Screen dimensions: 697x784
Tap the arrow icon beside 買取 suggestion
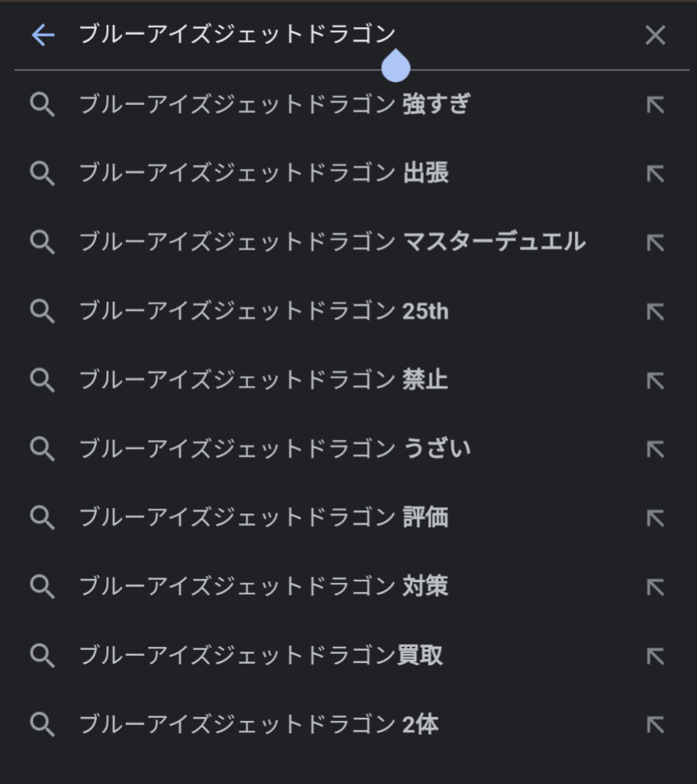pyautogui.click(x=655, y=656)
